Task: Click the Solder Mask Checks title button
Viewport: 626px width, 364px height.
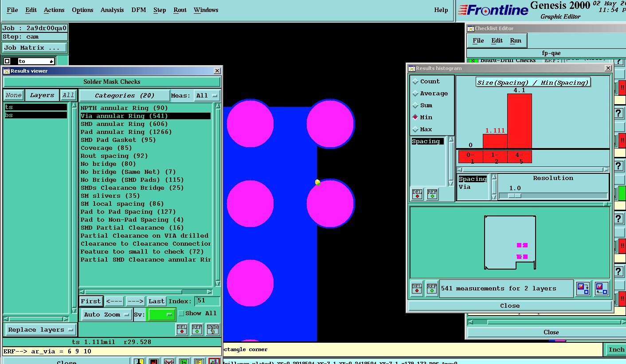Action: pos(112,82)
